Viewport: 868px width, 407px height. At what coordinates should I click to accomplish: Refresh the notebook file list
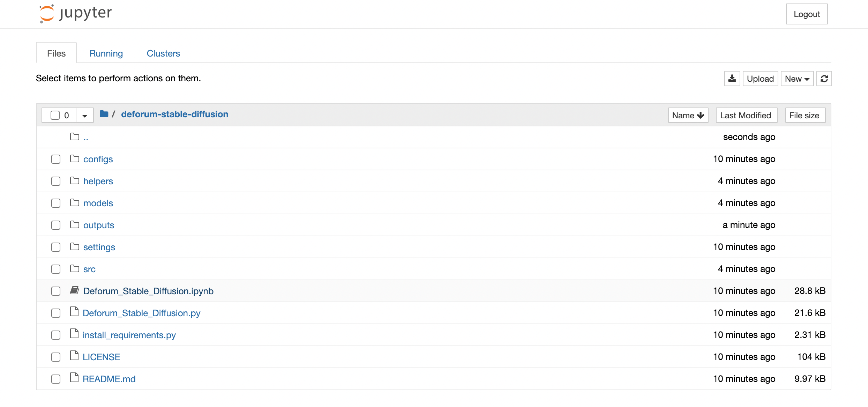click(824, 79)
